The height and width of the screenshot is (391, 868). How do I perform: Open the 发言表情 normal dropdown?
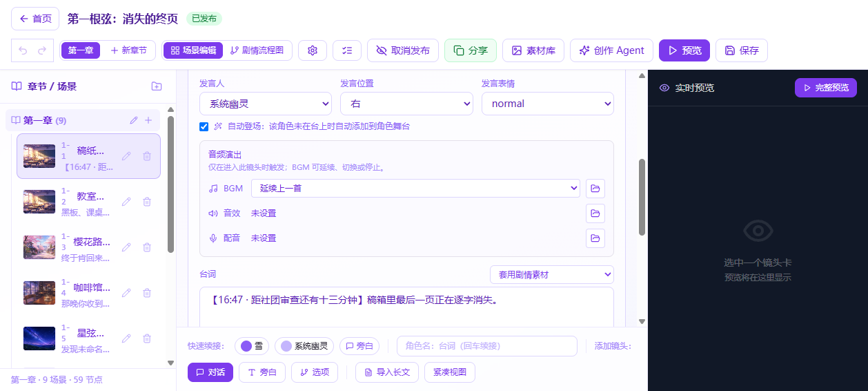[x=548, y=104]
